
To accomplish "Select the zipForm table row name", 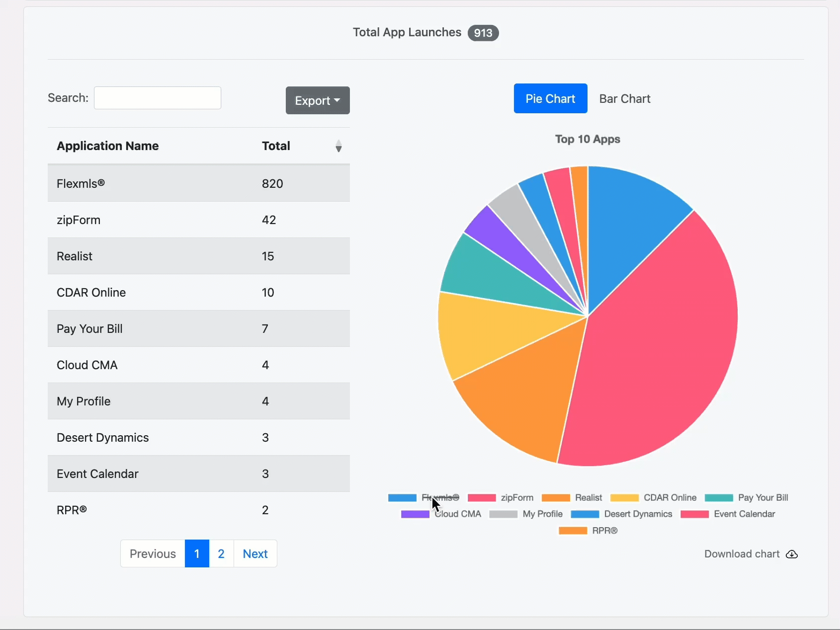I will pyautogui.click(x=79, y=220).
